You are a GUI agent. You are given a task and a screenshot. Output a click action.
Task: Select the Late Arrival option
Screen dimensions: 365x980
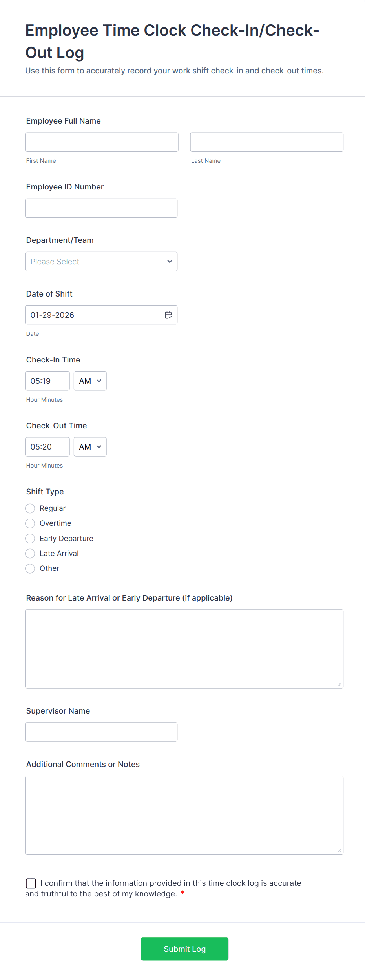point(30,553)
